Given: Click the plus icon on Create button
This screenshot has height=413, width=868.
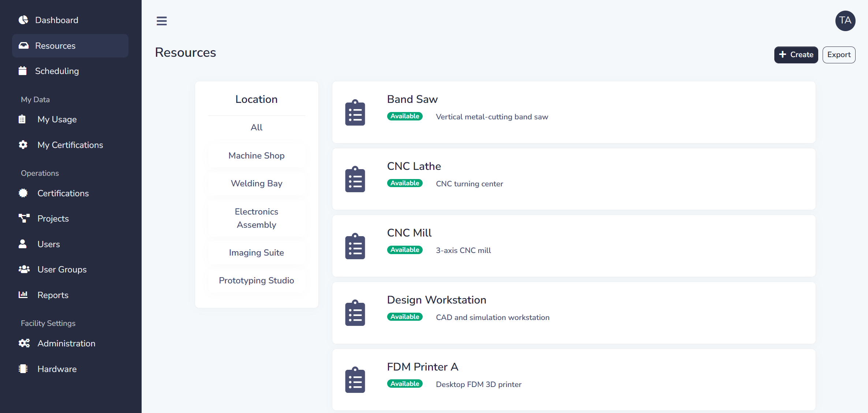Looking at the screenshot, I should 783,54.
